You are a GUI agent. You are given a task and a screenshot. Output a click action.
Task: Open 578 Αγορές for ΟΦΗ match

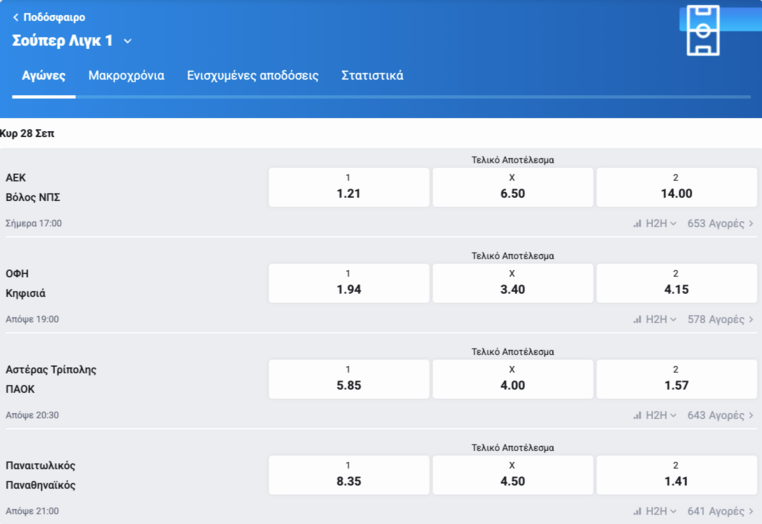click(720, 319)
